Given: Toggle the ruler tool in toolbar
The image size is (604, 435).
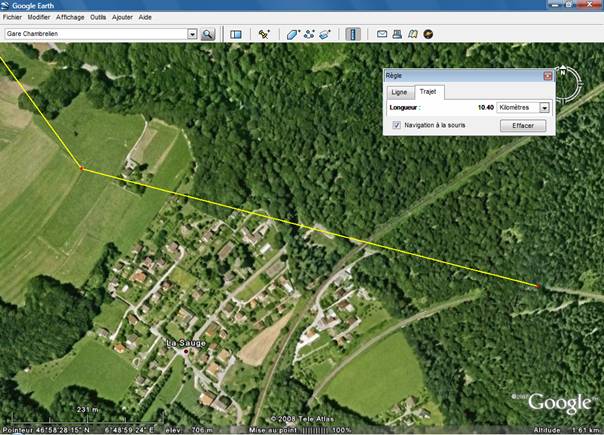Looking at the screenshot, I should (x=353, y=34).
